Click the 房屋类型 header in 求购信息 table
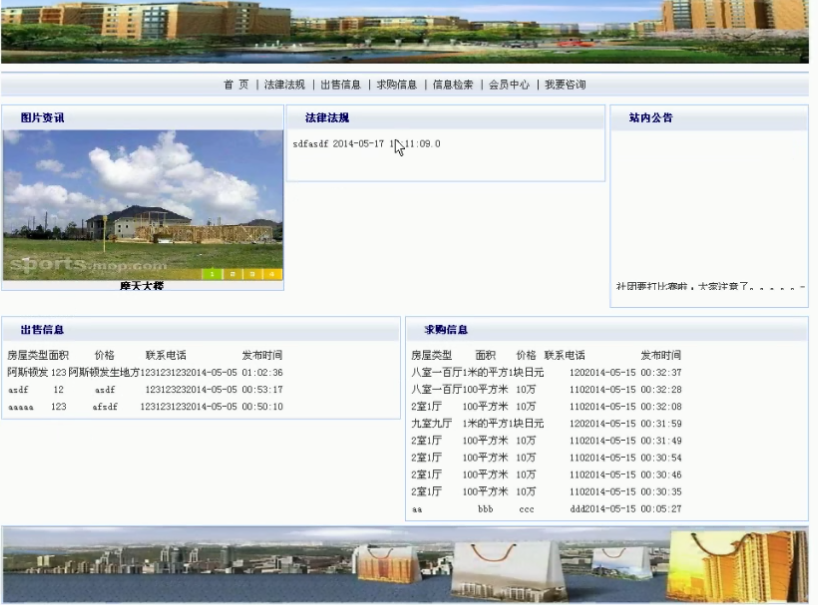The height and width of the screenshot is (605, 818). 431,355
